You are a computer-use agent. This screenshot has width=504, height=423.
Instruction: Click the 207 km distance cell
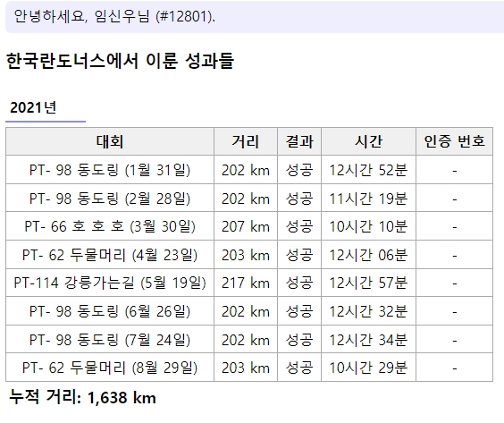coord(246,226)
